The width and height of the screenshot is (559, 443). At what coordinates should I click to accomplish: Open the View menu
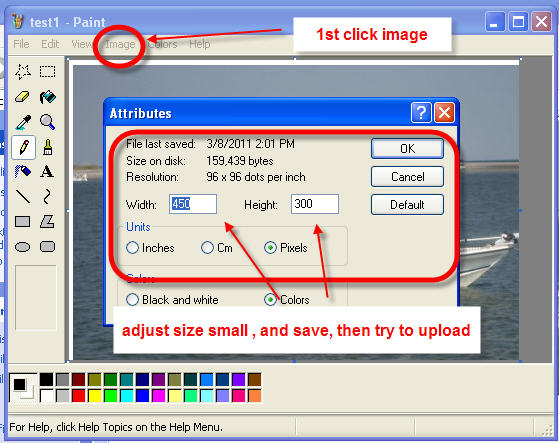point(81,44)
